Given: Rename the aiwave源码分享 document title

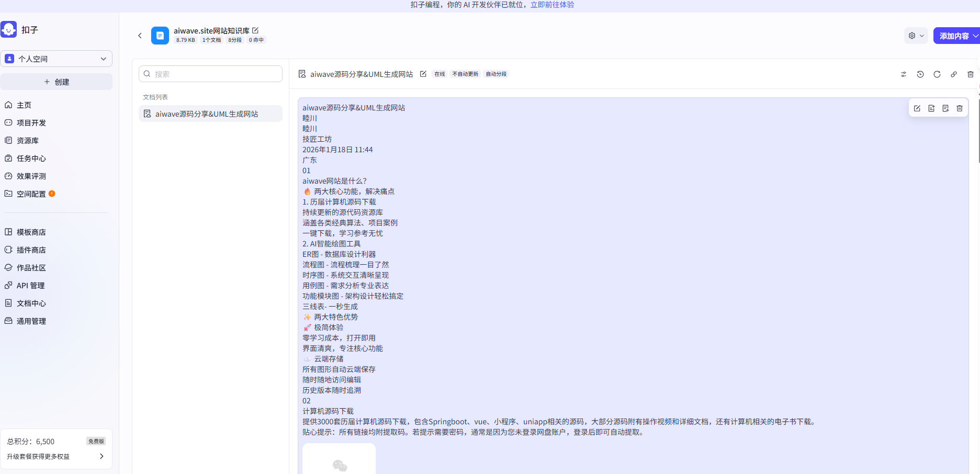Looking at the screenshot, I should point(423,74).
